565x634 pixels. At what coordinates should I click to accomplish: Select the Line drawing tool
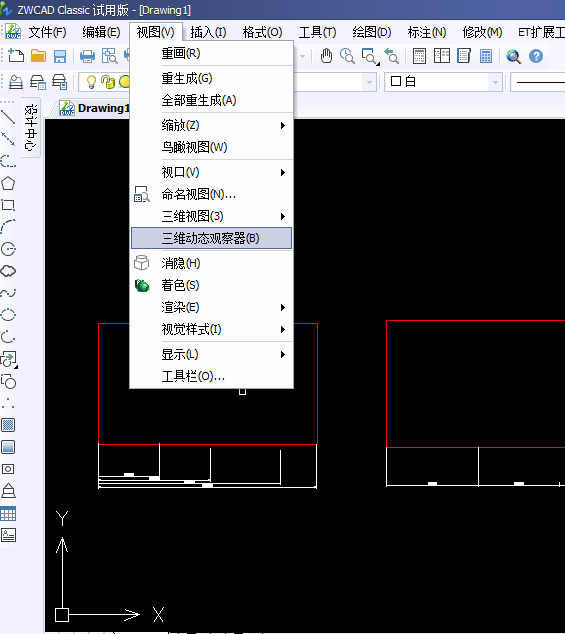pos(8,117)
